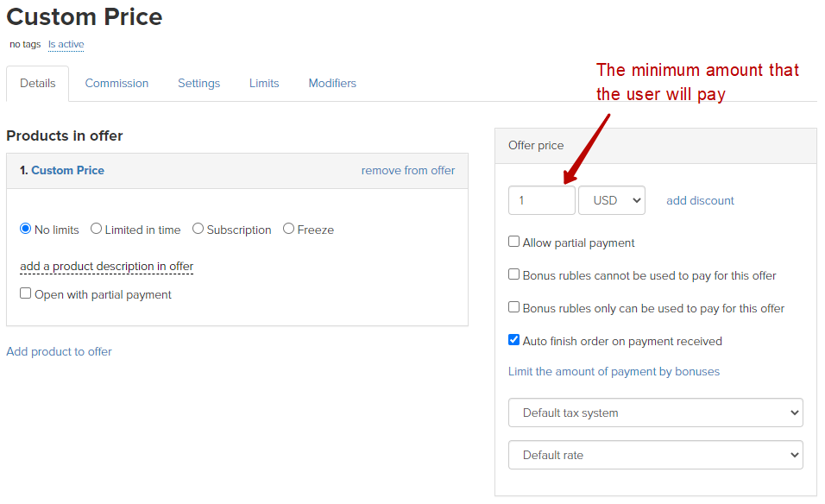Viewport: 825px width, 504px height.
Task: Expand the 'Default tax system' dropdown
Action: [656, 413]
